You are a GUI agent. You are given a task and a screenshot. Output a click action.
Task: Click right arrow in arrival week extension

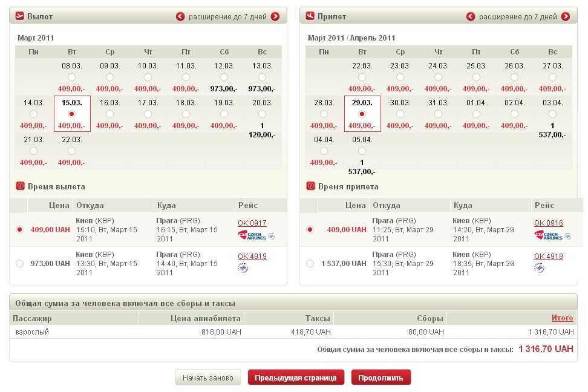coord(566,17)
